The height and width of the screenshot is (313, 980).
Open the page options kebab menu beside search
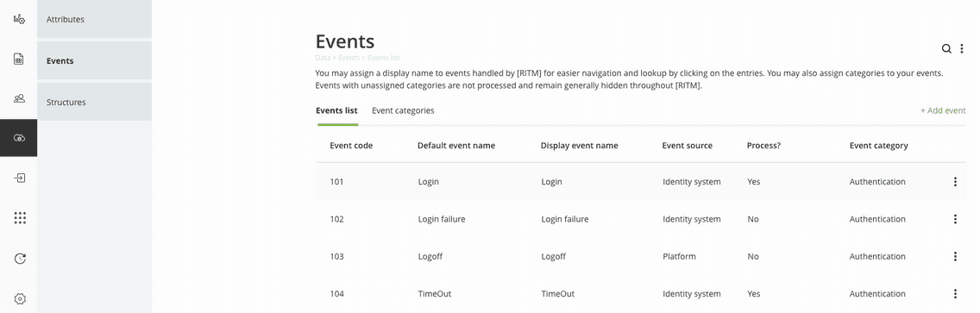click(962, 49)
